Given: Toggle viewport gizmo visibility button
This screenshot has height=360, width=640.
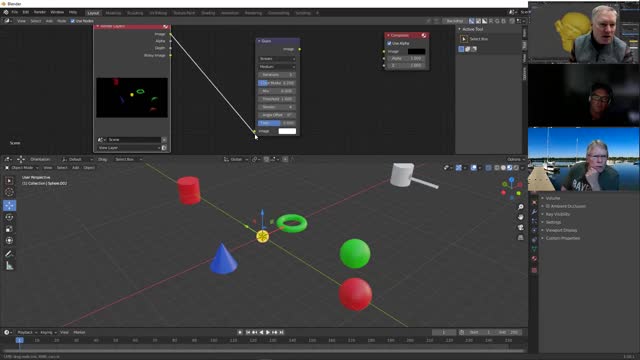Looking at the screenshot, I should click(459, 168).
